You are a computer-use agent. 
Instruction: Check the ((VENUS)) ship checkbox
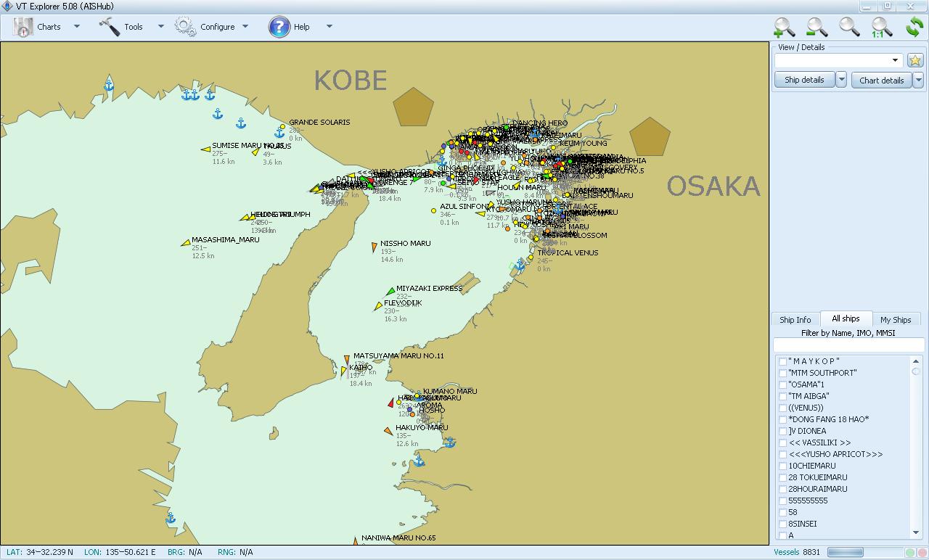pyautogui.click(x=783, y=408)
